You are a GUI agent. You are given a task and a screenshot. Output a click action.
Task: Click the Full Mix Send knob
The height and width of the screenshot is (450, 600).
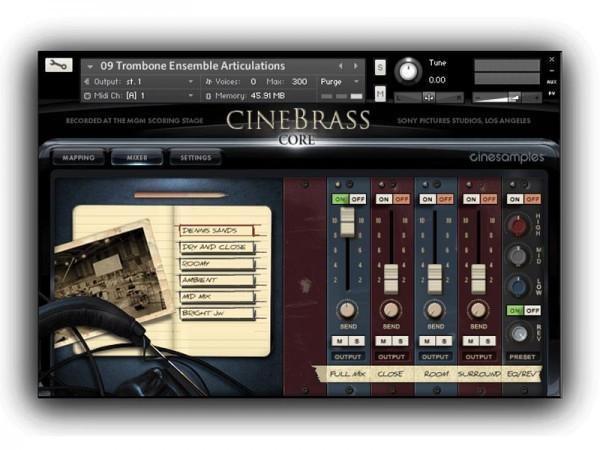point(347,310)
